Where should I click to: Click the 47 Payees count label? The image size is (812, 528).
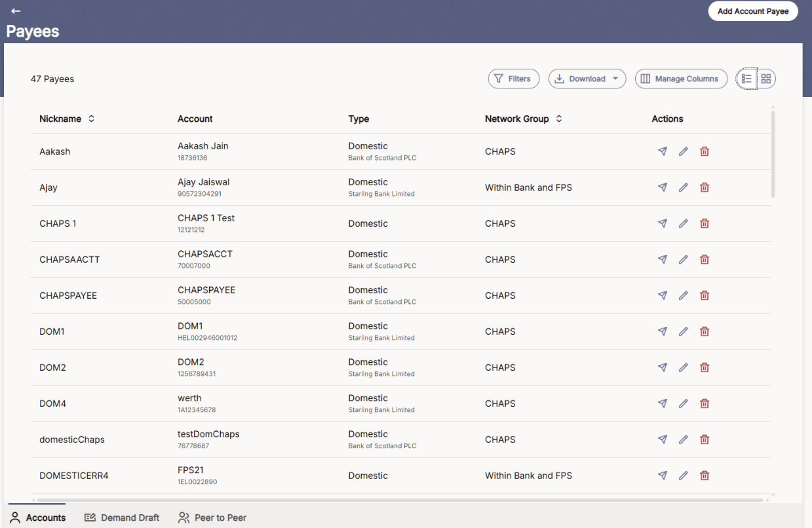[x=52, y=79]
